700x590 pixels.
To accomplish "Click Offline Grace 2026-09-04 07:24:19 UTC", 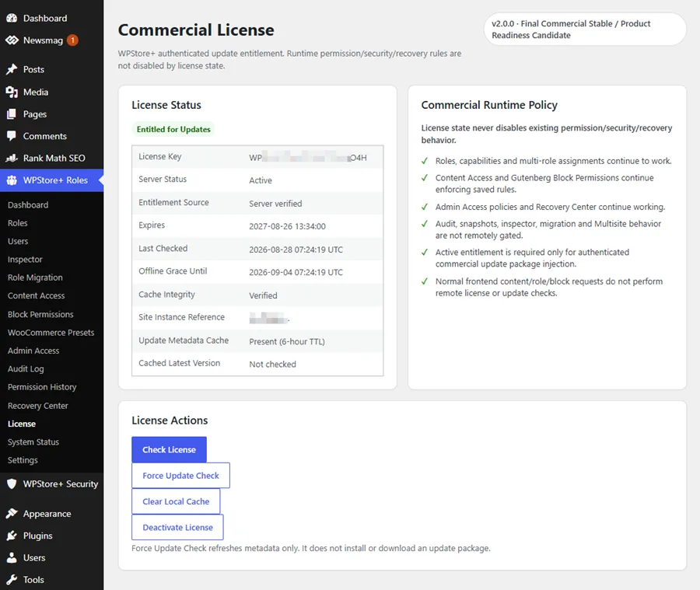I will point(296,272).
